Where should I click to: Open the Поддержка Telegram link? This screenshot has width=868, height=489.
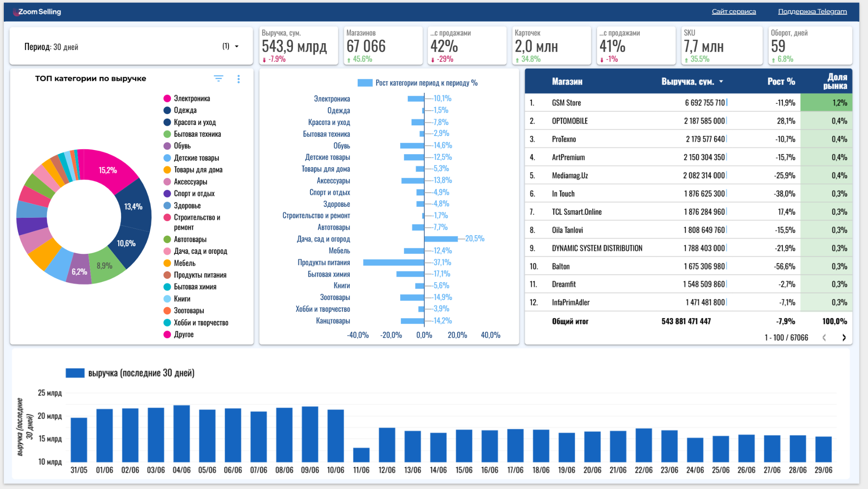point(812,11)
